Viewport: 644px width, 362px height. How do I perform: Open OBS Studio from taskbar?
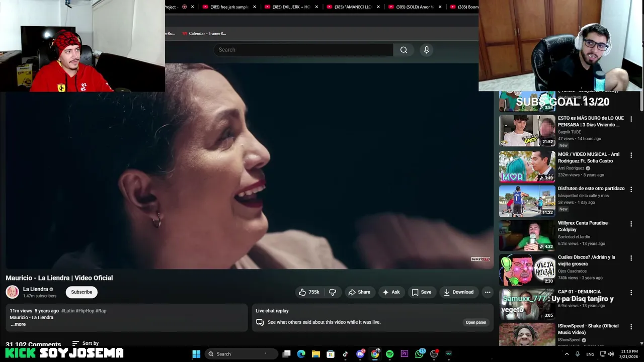click(x=434, y=354)
